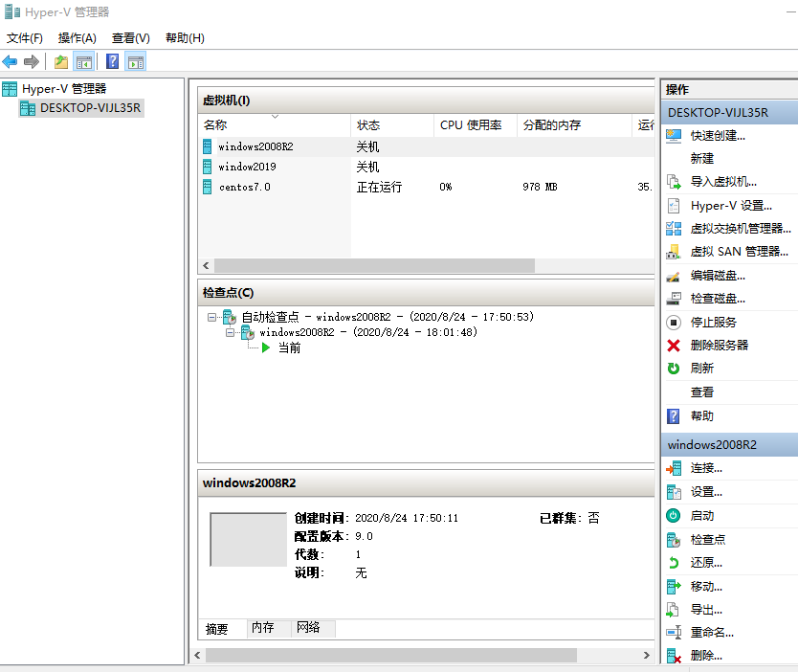Open the 新建 submenu action
The height and width of the screenshot is (672, 798).
click(x=701, y=159)
